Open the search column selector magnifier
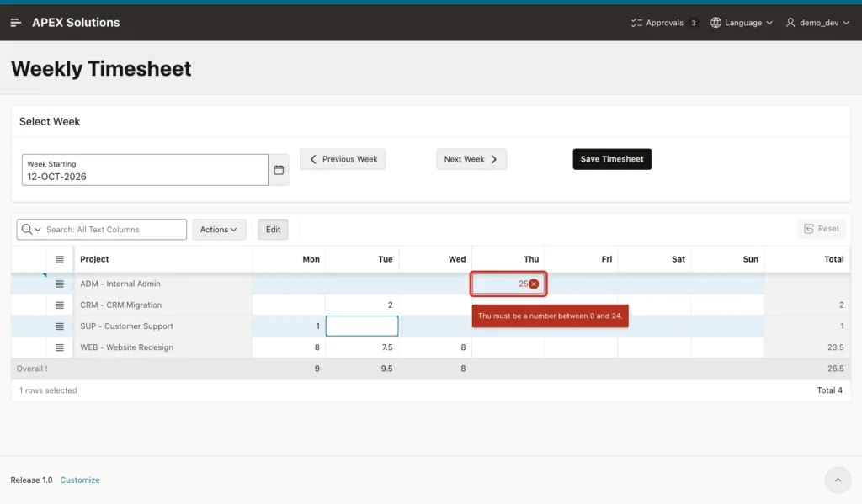 [x=31, y=229]
